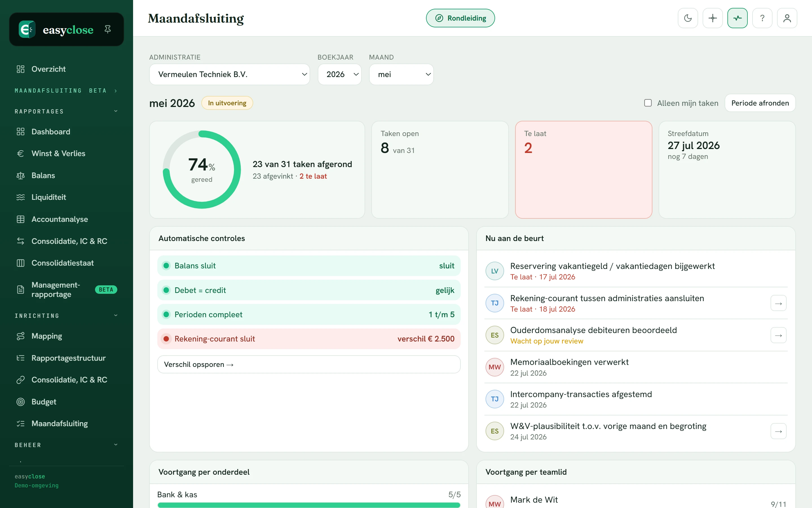Viewport: 812px width, 508px height.
Task: Open the Boekjaar 2026 dropdown
Action: tap(339, 74)
